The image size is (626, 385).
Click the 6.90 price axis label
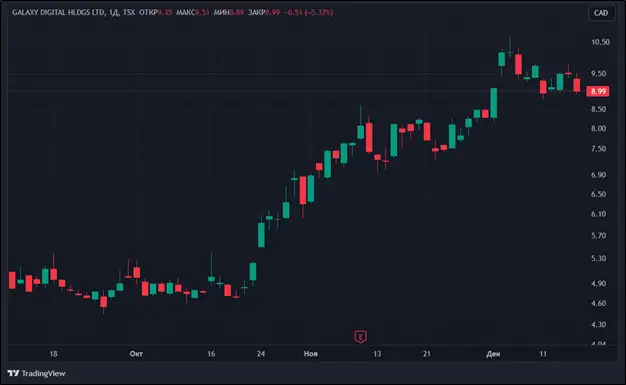click(x=598, y=175)
